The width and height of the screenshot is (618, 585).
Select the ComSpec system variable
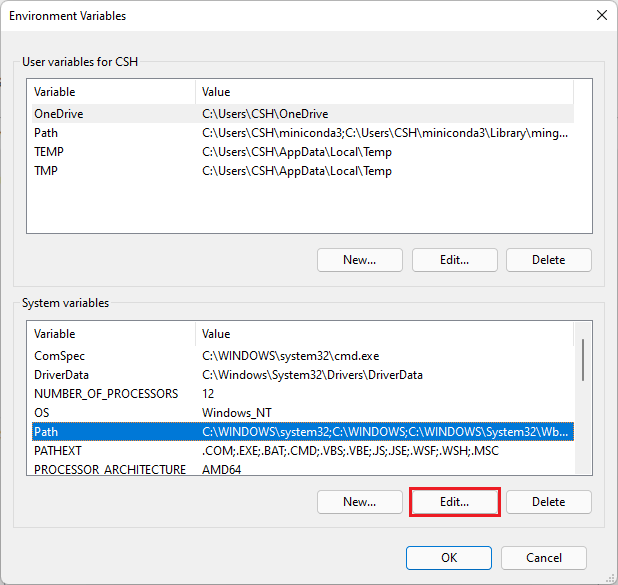click(303, 356)
